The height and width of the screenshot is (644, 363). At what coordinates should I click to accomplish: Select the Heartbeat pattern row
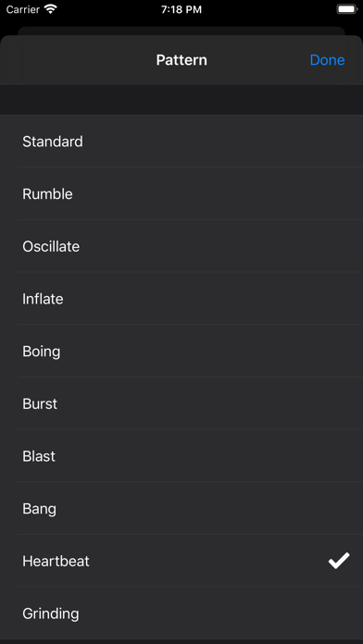(x=181, y=561)
